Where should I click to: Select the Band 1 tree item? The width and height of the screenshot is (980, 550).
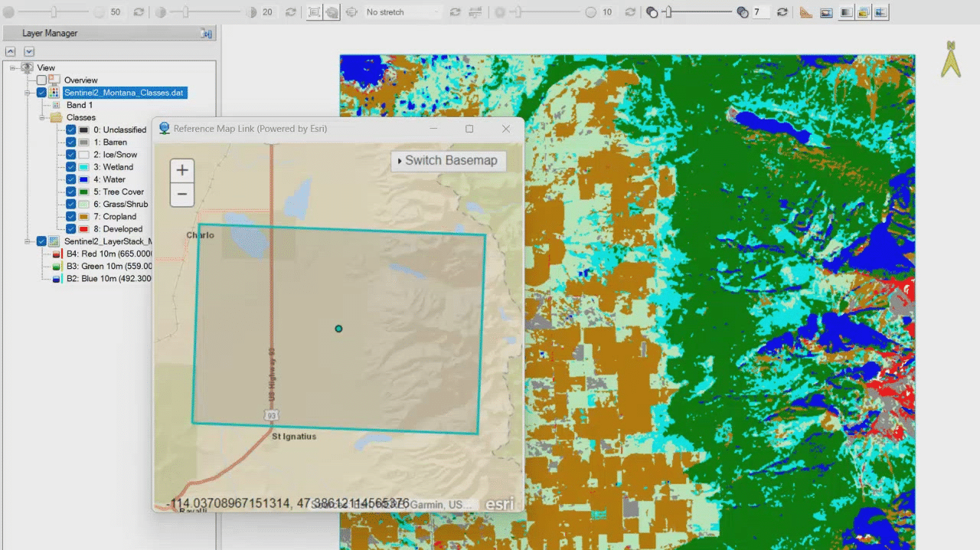[x=79, y=105]
